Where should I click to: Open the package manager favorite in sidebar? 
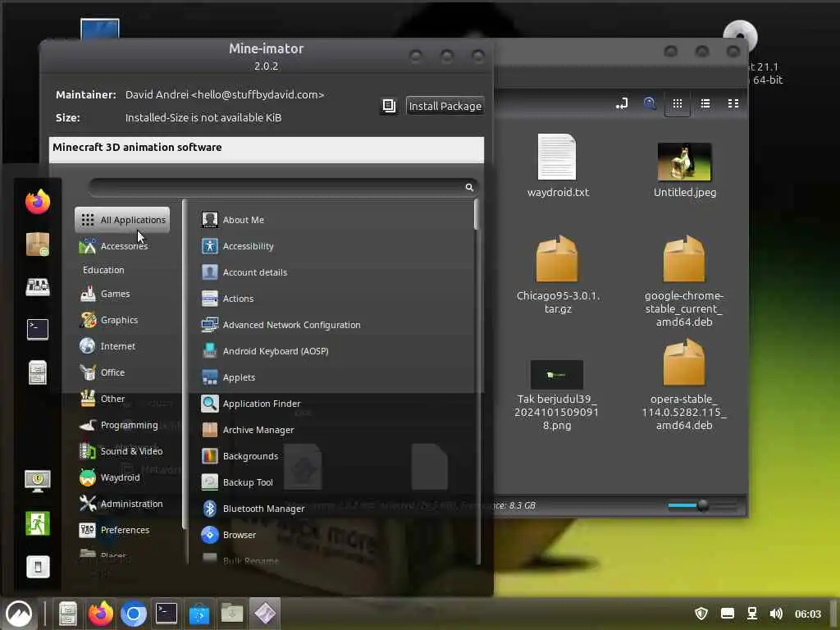[38, 244]
